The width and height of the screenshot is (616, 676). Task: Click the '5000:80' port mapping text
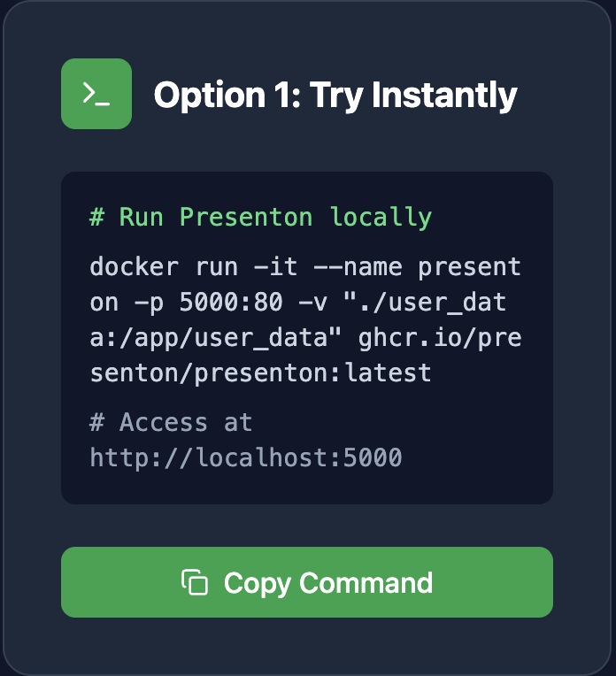232,302
